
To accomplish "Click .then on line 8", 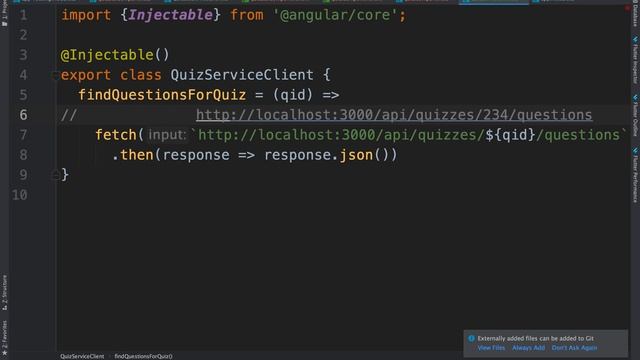I will tap(133, 155).
